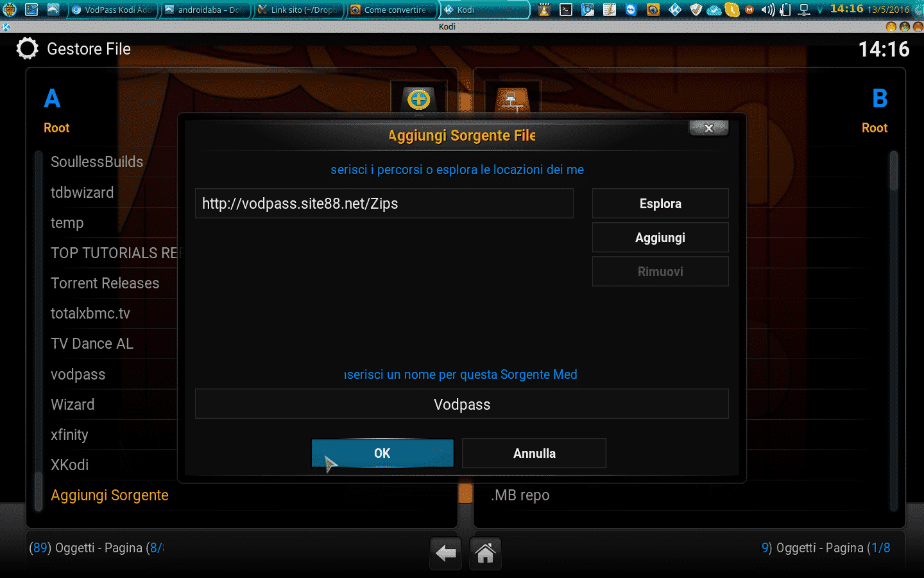Click the taskbar clock showing 14:16

[x=846, y=9]
